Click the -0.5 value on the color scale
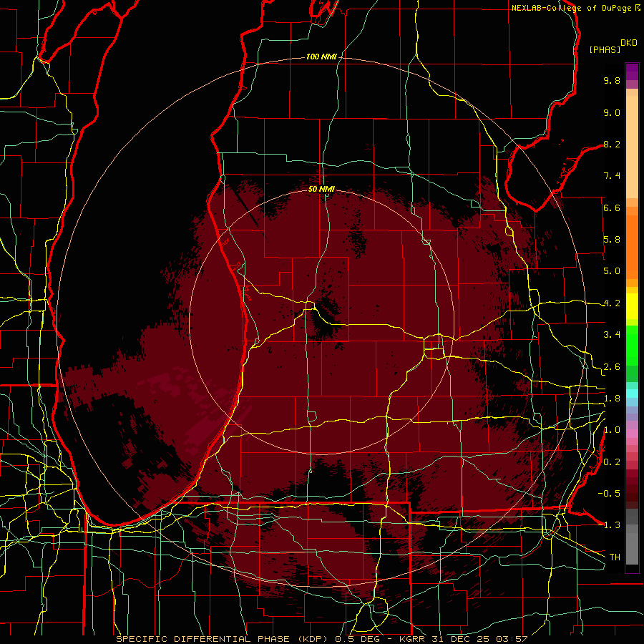 (x=609, y=494)
